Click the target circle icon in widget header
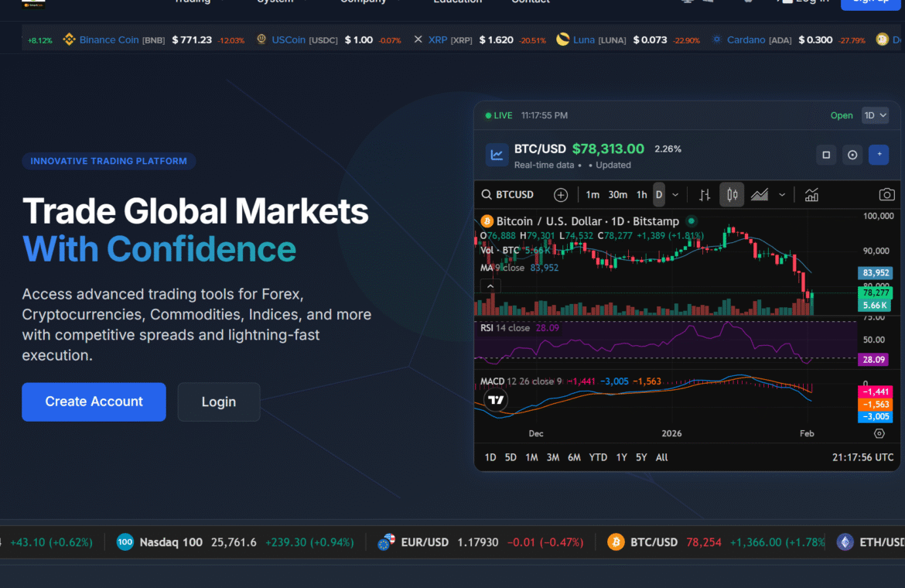905x588 pixels. [852, 155]
